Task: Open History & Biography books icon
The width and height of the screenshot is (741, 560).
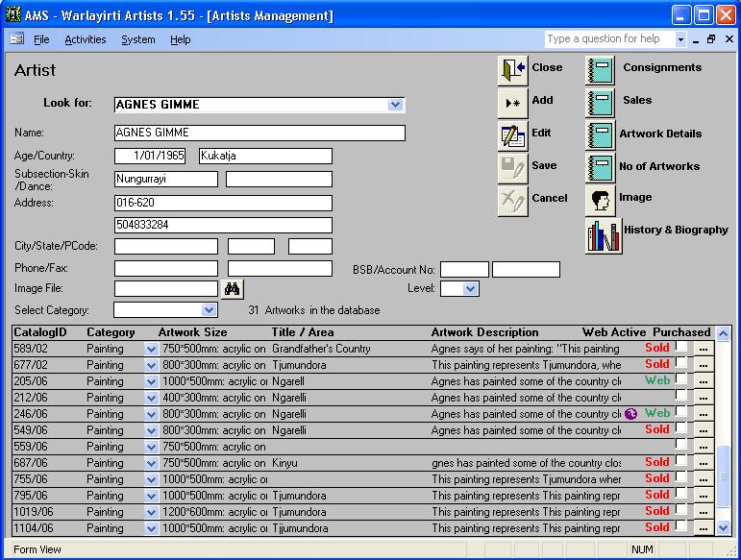Action: [x=604, y=235]
